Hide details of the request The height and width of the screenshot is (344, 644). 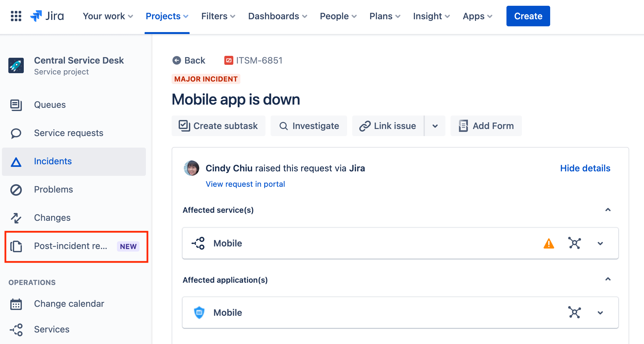pos(585,168)
